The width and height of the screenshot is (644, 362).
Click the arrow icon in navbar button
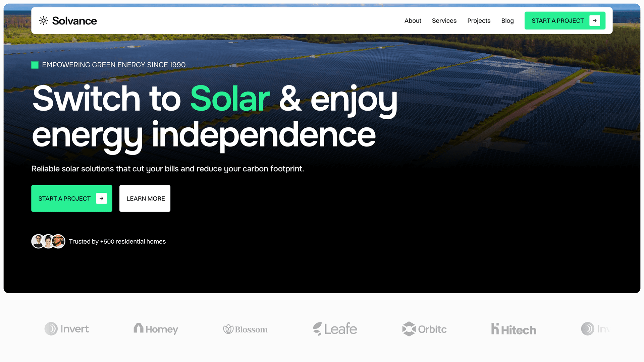pyautogui.click(x=595, y=20)
